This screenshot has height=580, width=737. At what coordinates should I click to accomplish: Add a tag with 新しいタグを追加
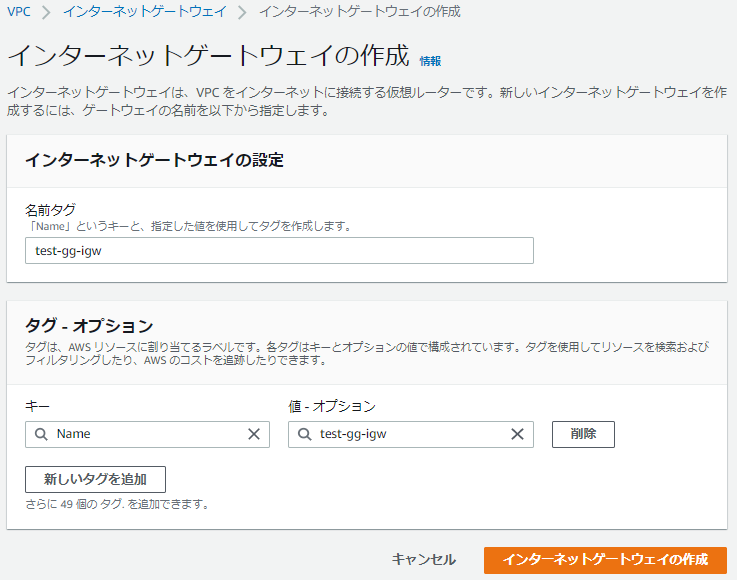pos(95,479)
